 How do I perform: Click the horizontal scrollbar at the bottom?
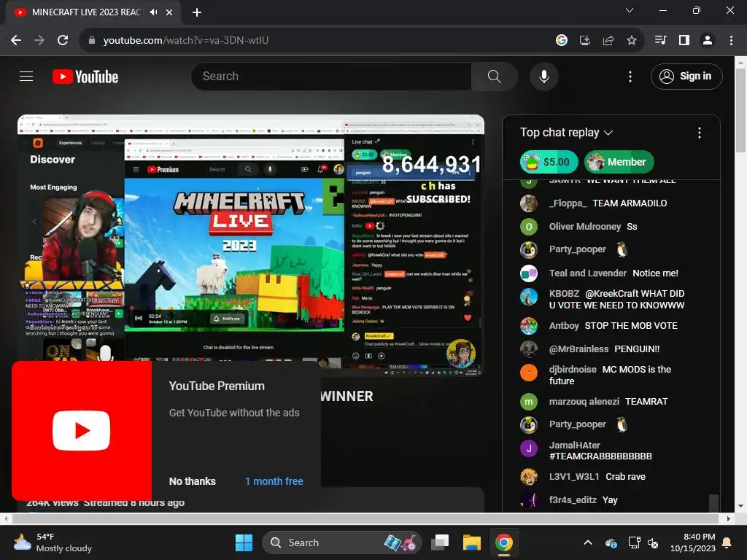tap(365, 518)
